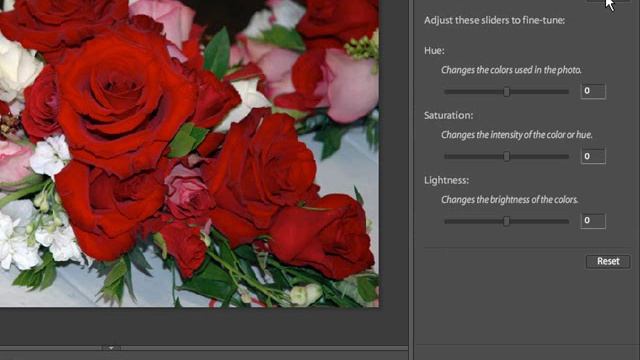Click the 'Adjust these sliders to fine-tune:' text
Viewport: 640px width, 360px height.
coord(494,20)
